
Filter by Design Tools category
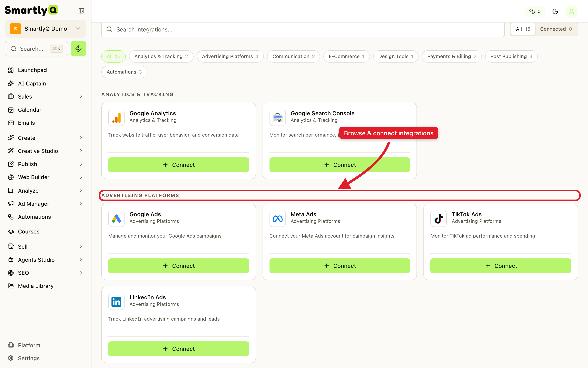point(395,56)
